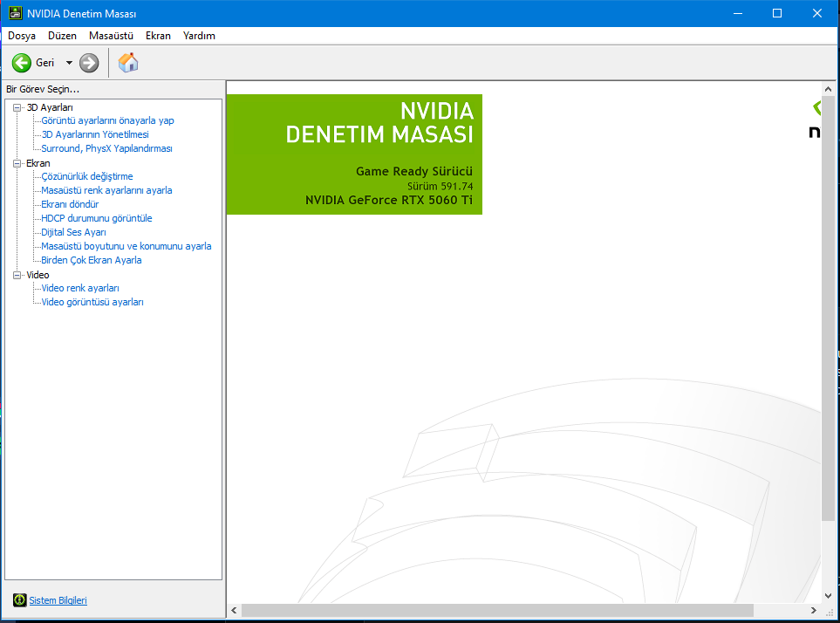Open Çözünürlük değiştirme page

(87, 176)
